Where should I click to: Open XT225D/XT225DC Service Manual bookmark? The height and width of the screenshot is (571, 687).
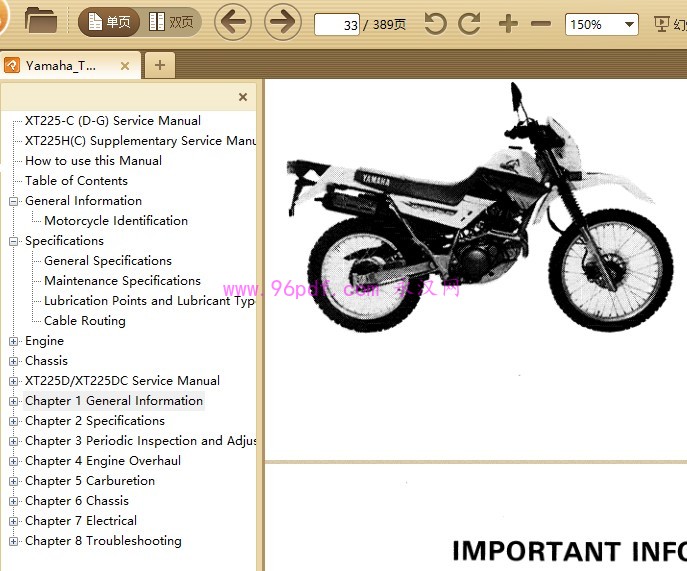[x=122, y=381]
